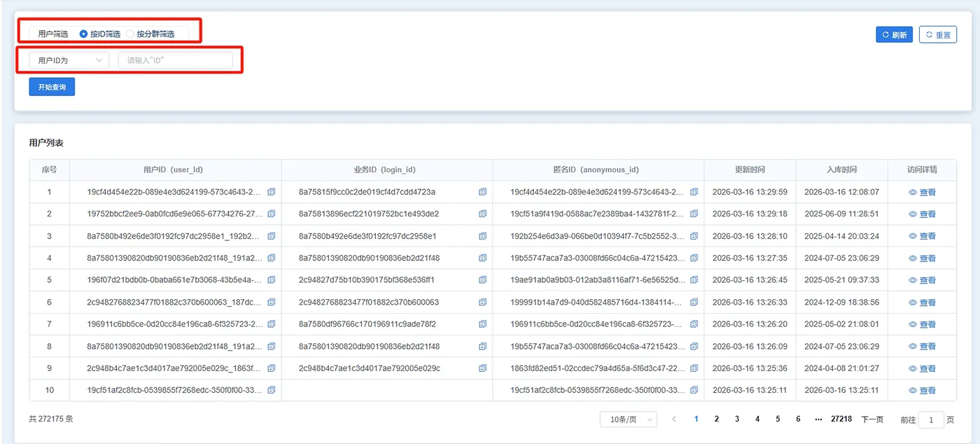Image resolution: width=980 pixels, height=444 pixels.
Task: Click the 更新时间 column header
Action: (x=750, y=169)
